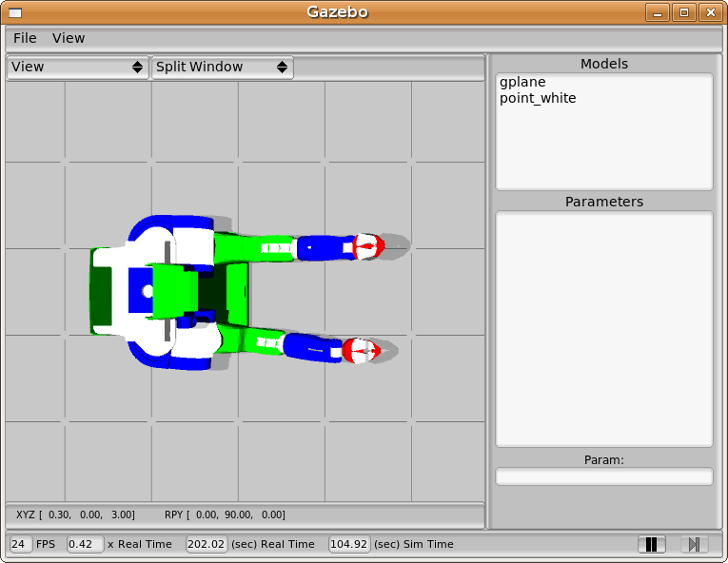Image resolution: width=728 pixels, height=563 pixels.
Task: Pause the simulation
Action: (652, 544)
